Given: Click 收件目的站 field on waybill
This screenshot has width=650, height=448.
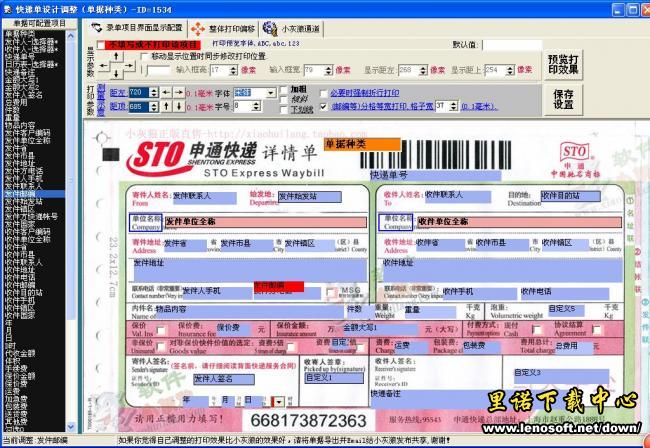Looking at the screenshot, I should pyautogui.click(x=570, y=196).
